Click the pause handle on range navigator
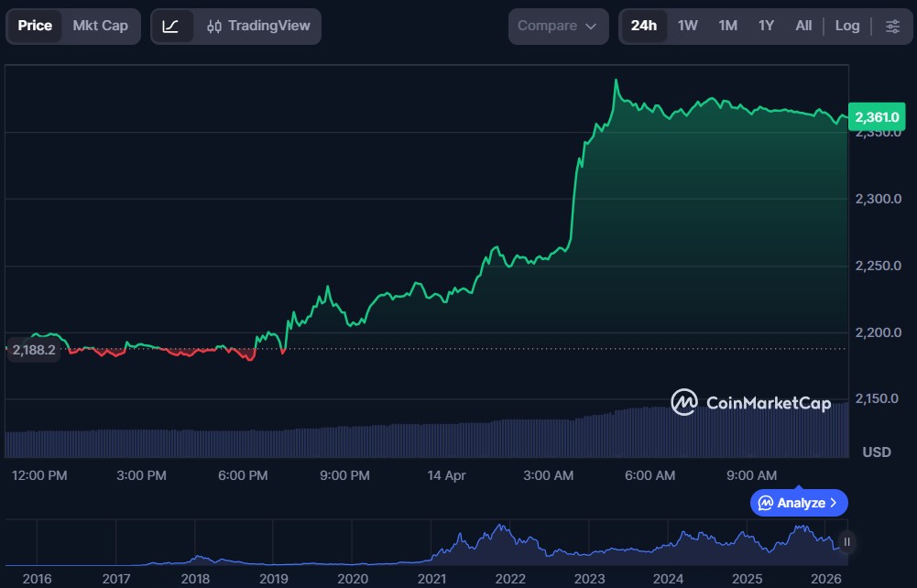Image resolution: width=917 pixels, height=588 pixels. point(846,542)
